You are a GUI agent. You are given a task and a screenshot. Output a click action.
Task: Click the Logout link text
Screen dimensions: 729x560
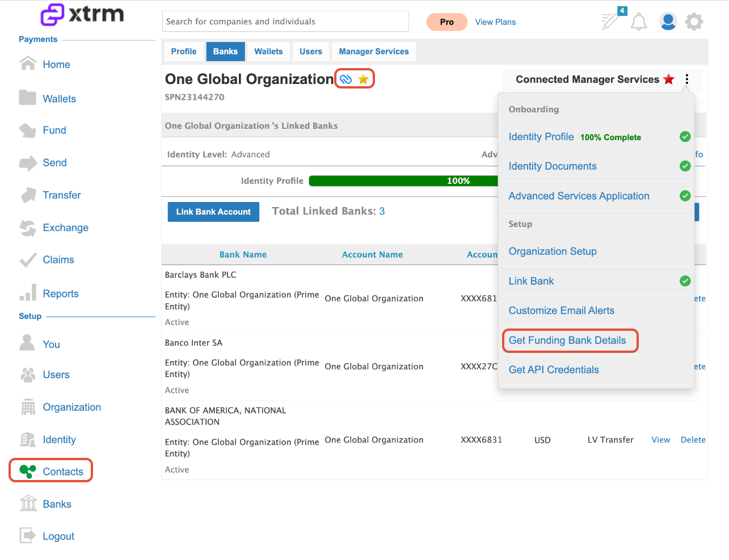(x=58, y=537)
